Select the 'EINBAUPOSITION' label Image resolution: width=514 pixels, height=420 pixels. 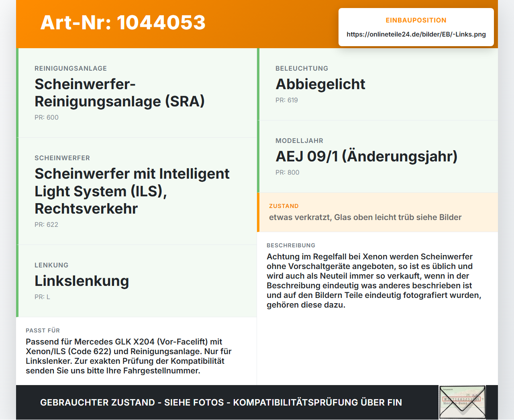pos(416,20)
